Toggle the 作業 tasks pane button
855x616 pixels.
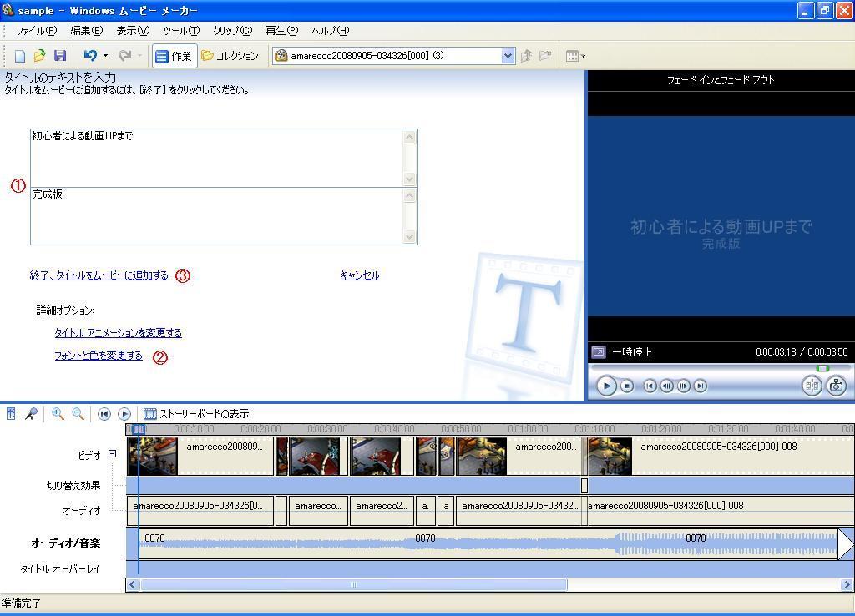tap(174, 56)
